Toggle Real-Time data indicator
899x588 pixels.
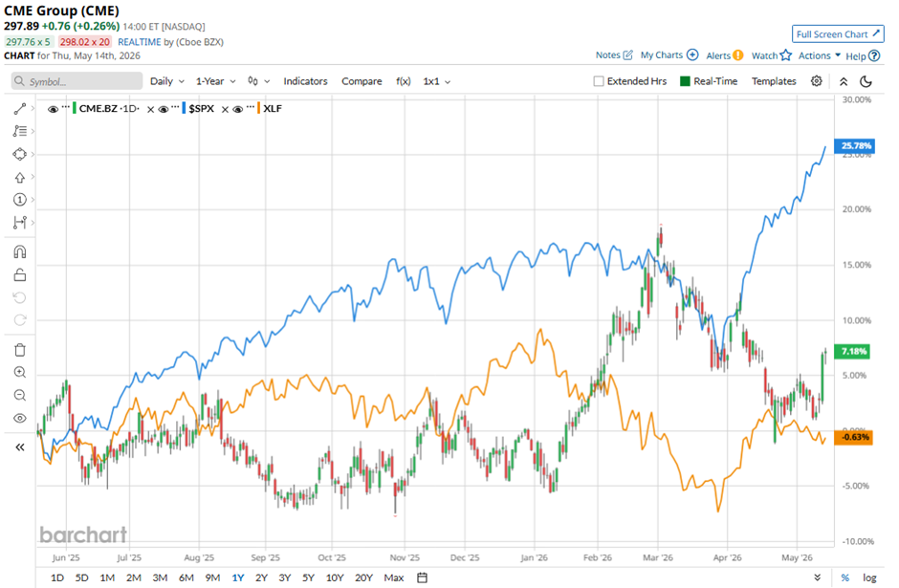point(709,81)
